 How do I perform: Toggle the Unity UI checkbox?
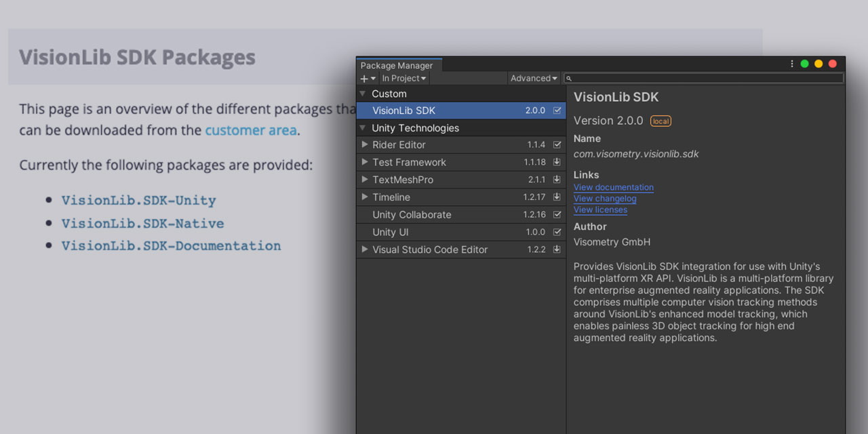557,232
